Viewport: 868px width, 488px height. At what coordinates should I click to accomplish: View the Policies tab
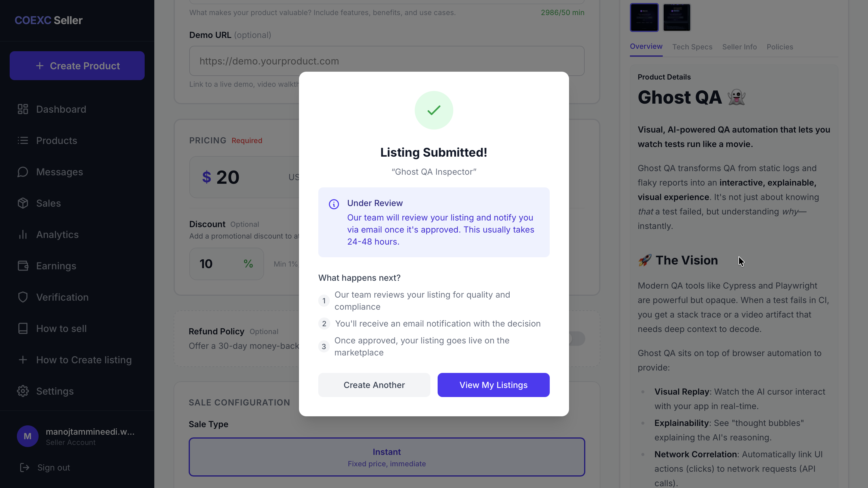click(x=780, y=47)
